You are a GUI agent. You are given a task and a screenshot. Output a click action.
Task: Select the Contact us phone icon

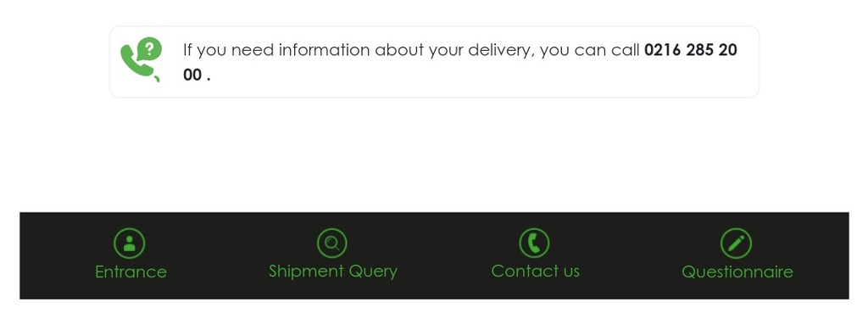(x=534, y=243)
